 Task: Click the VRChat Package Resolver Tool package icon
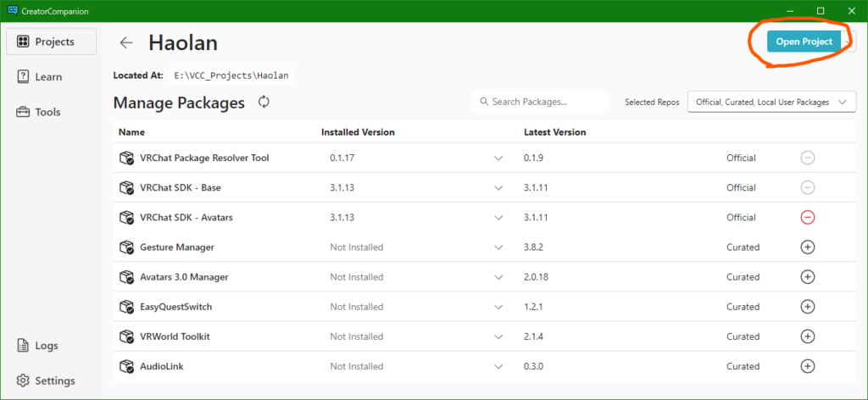click(127, 158)
